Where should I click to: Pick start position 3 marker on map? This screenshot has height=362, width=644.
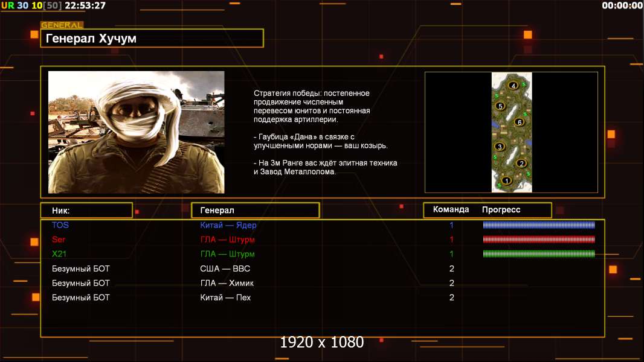pos(499,147)
